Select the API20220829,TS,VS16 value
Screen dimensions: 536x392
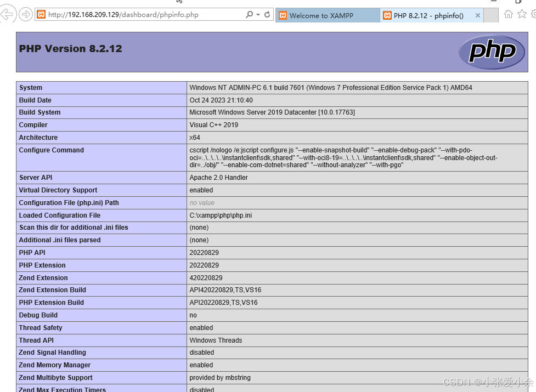pos(223,302)
